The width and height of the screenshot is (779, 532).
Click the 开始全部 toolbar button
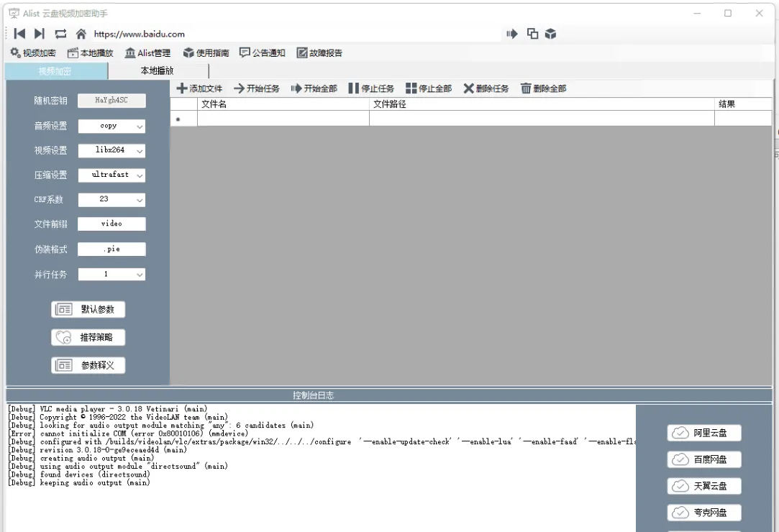(314, 88)
